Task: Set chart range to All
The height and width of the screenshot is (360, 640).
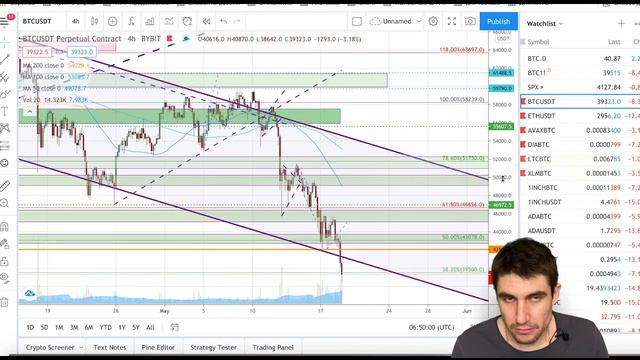Action: point(150,327)
